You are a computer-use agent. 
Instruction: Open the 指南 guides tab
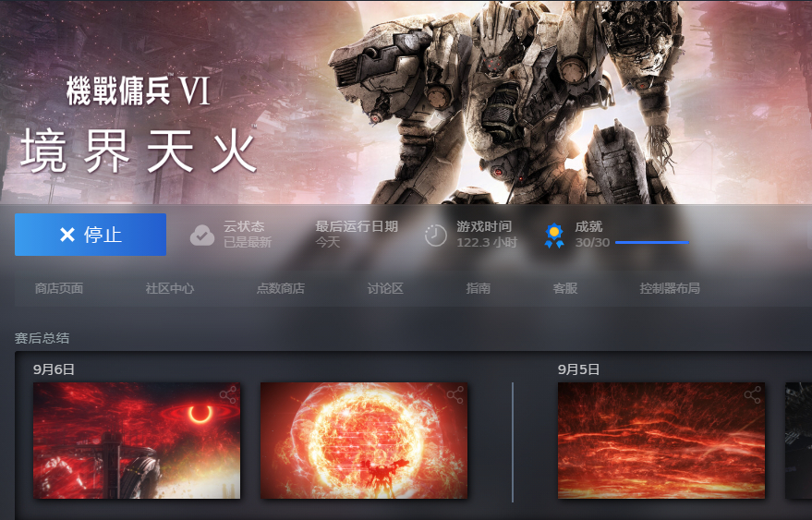[x=478, y=288]
